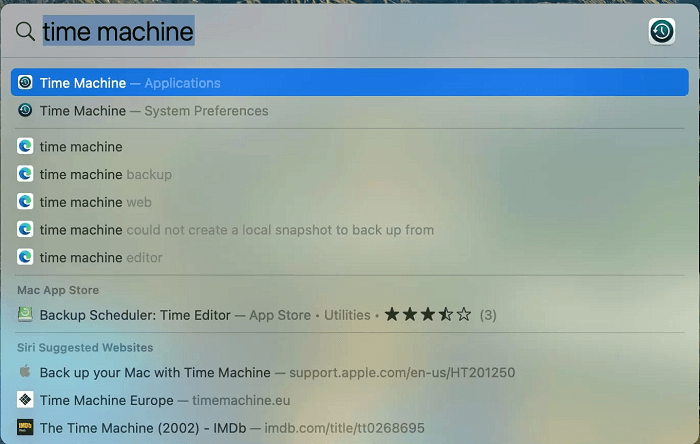Click the Apple logo icon for support result
This screenshot has height=444, width=700.
[x=25, y=372]
